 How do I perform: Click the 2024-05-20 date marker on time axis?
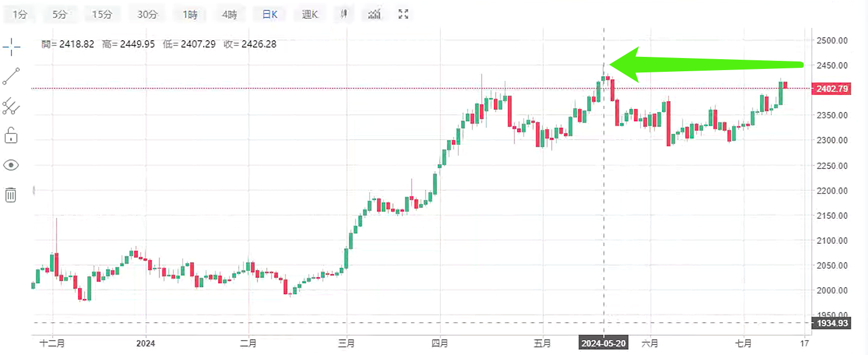[603, 343]
